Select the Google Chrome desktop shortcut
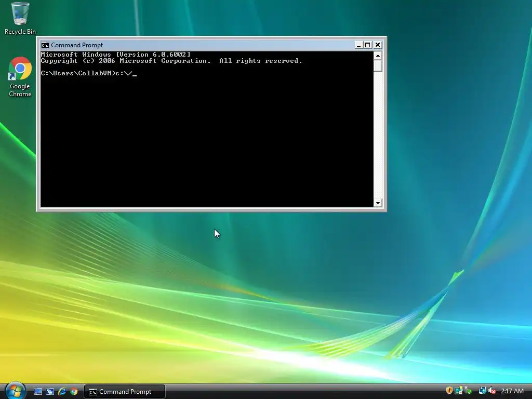Image resolution: width=532 pixels, height=399 pixels. point(20,77)
